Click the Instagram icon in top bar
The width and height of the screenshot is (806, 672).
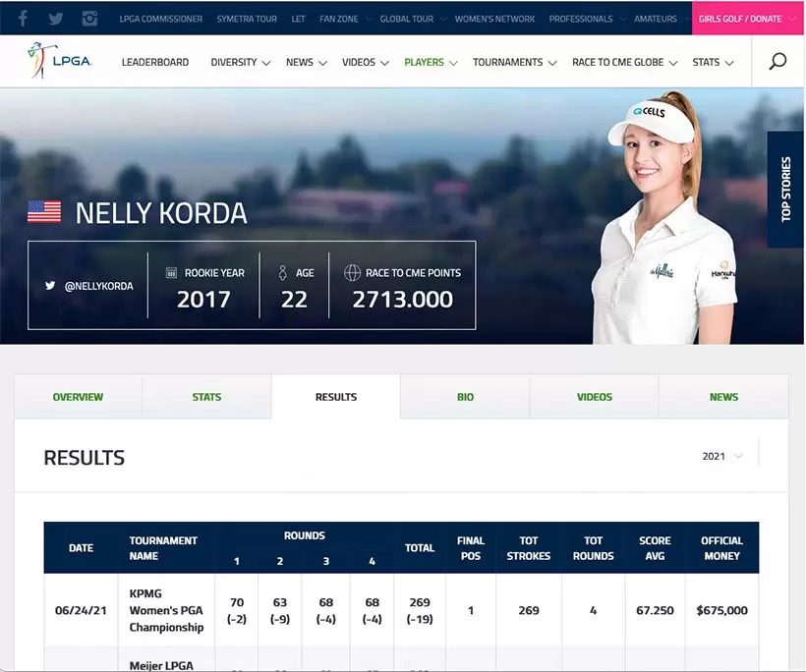click(89, 19)
